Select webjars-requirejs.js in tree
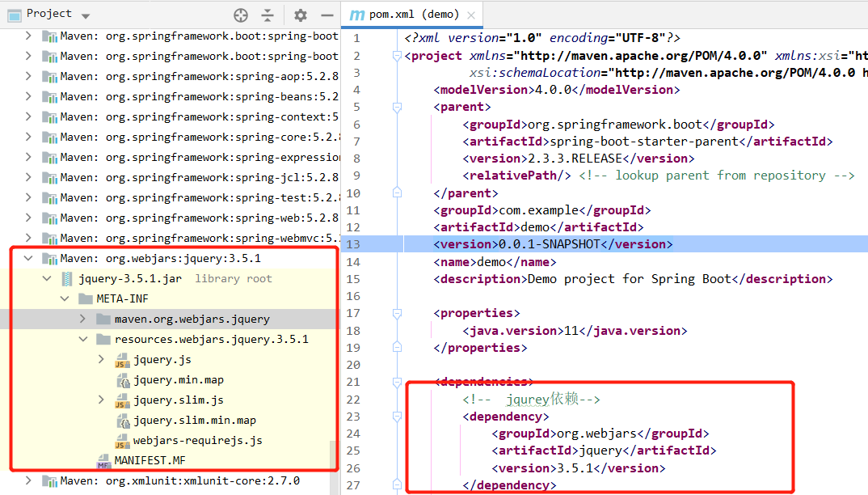Screen dimensions: 868x495 198,440
